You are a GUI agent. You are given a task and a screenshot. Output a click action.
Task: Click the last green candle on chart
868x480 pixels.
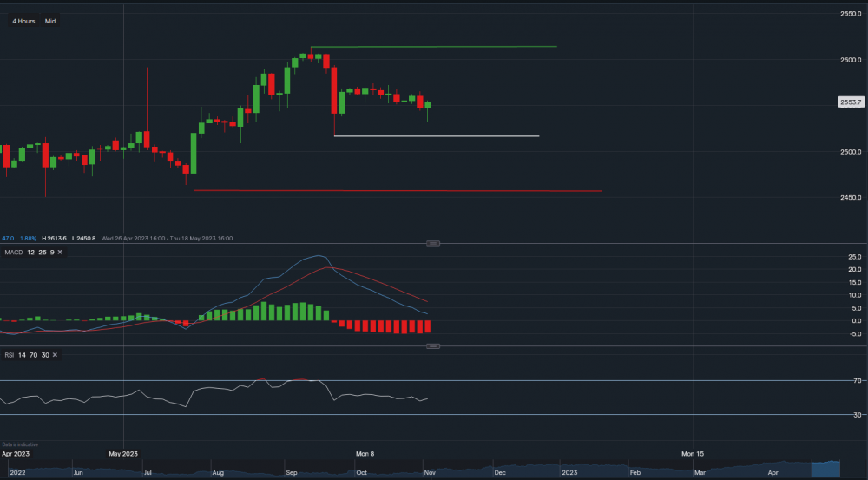pos(428,105)
